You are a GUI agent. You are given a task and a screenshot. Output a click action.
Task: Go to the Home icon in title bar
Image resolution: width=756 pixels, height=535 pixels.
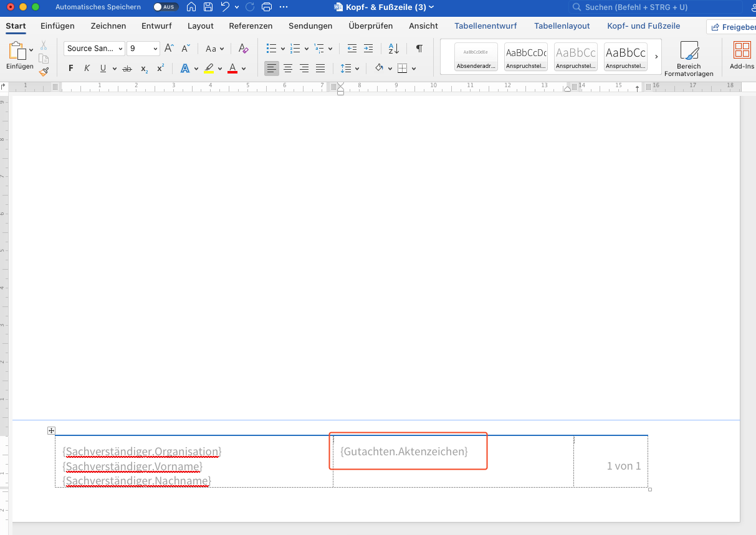click(191, 7)
